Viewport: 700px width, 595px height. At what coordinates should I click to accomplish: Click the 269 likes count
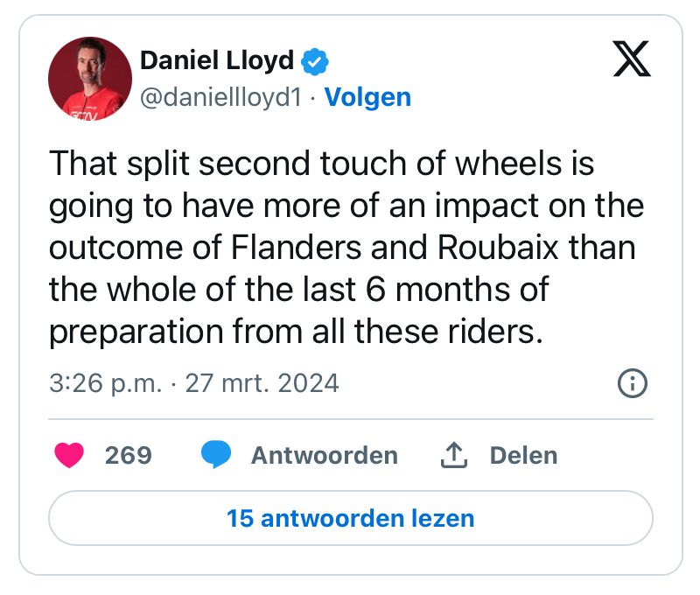point(128,455)
